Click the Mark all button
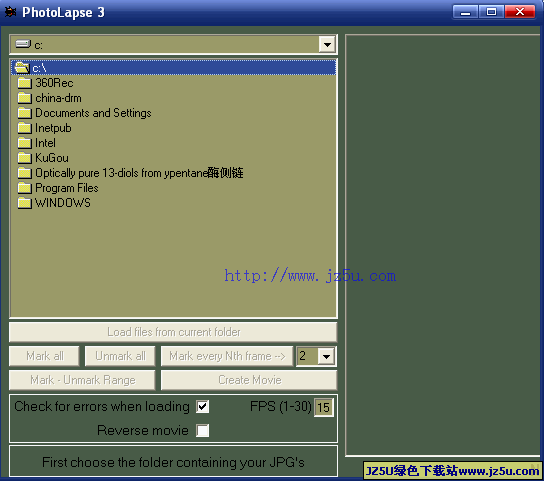544x481 pixels. 44,356
